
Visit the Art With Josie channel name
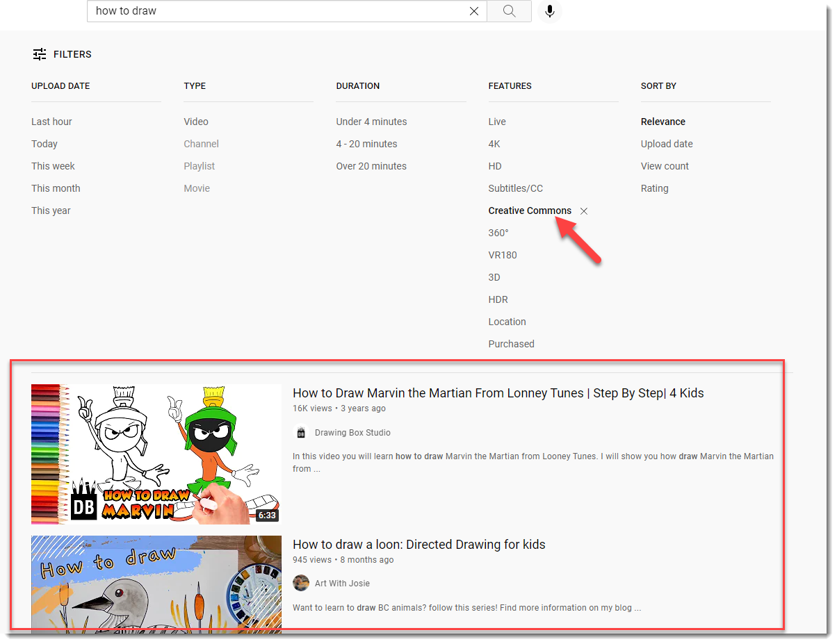(342, 584)
